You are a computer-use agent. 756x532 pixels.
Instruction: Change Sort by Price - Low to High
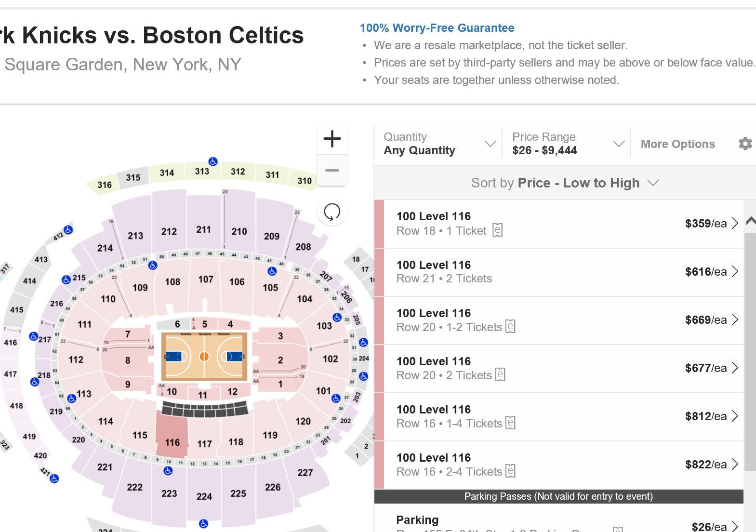[564, 183]
